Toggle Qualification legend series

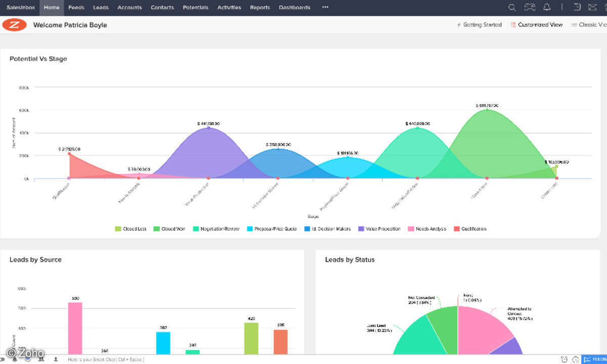470,229
